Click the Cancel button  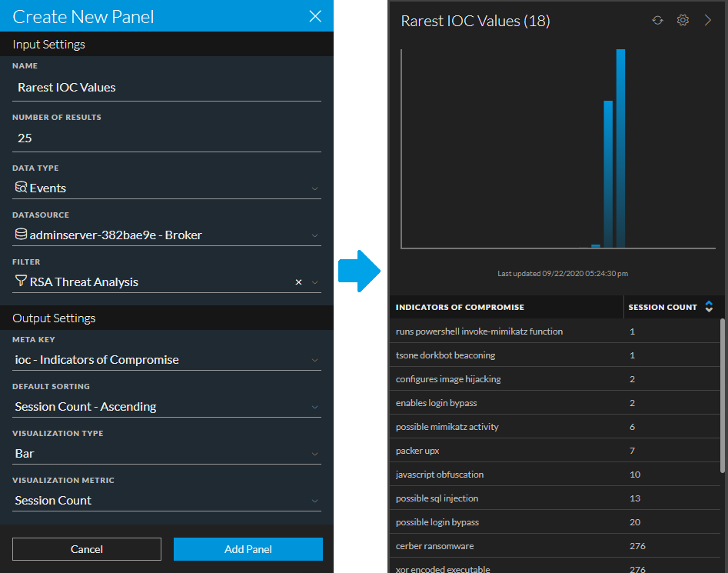87,549
